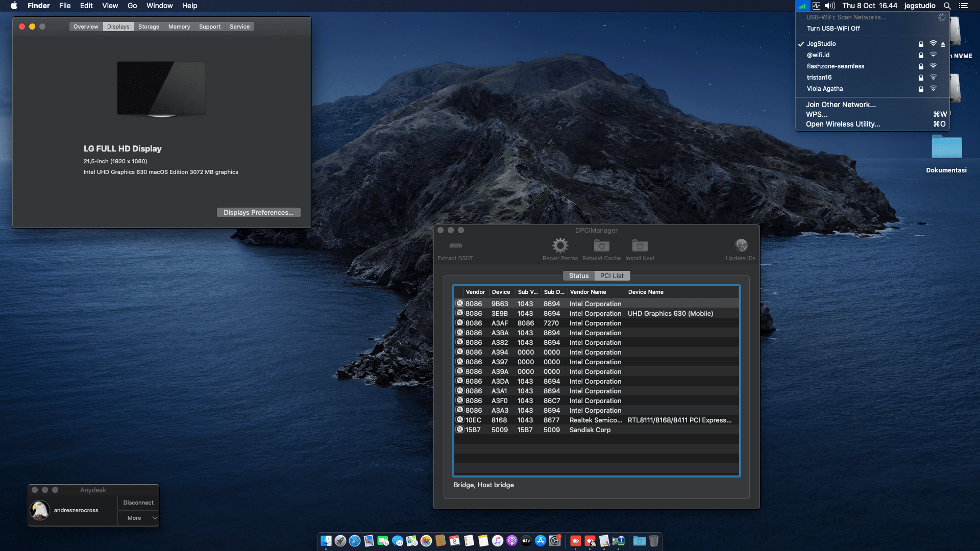Click the Displays Preferences button
This screenshot has height=551, width=980.
click(x=258, y=212)
